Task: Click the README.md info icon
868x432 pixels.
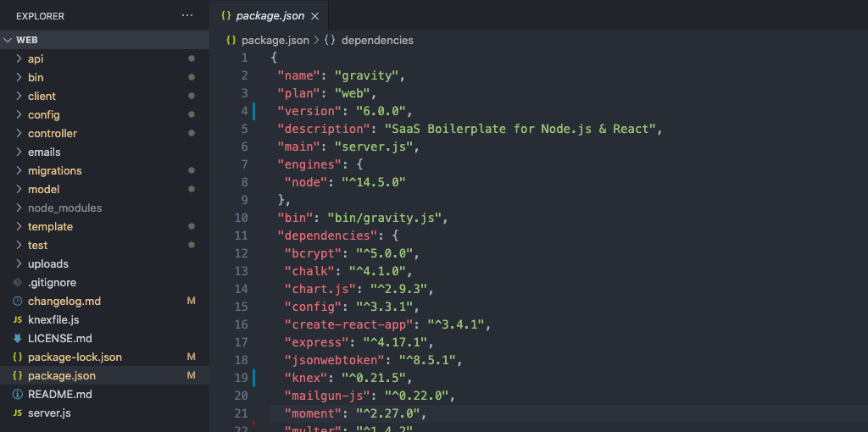Action: 18,395
